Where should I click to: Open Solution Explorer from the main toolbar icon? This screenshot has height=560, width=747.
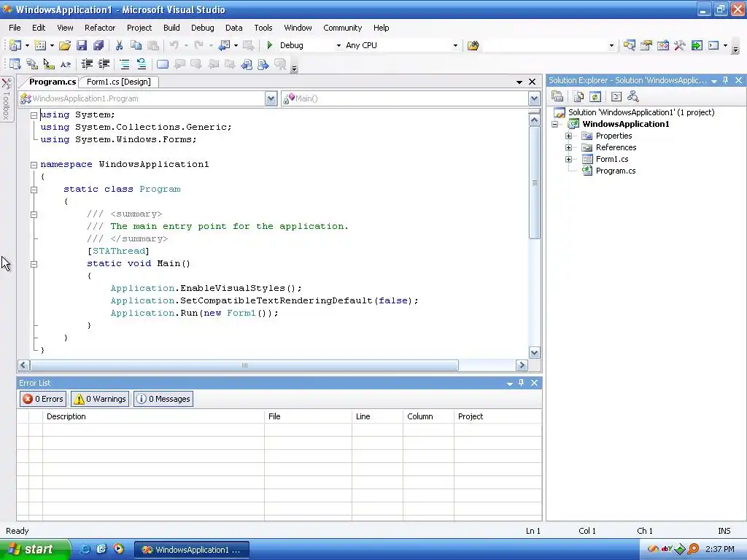pos(629,45)
